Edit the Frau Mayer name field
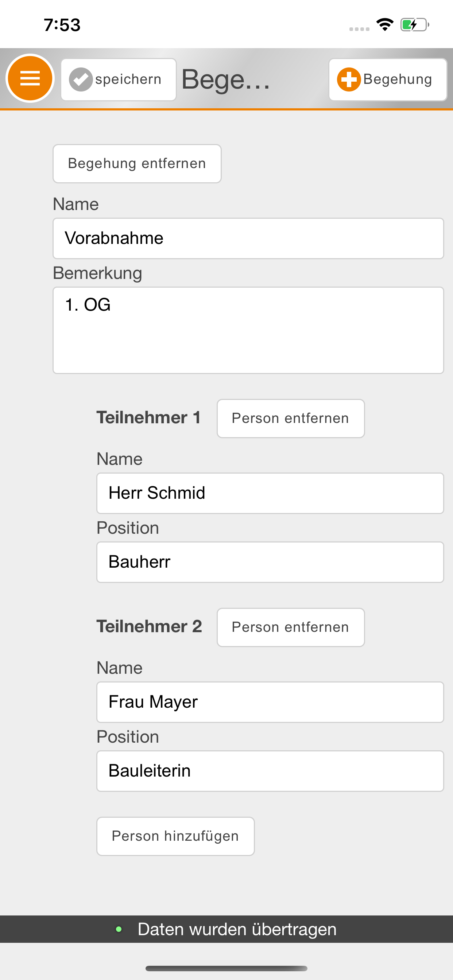The image size is (453, 980). point(270,702)
